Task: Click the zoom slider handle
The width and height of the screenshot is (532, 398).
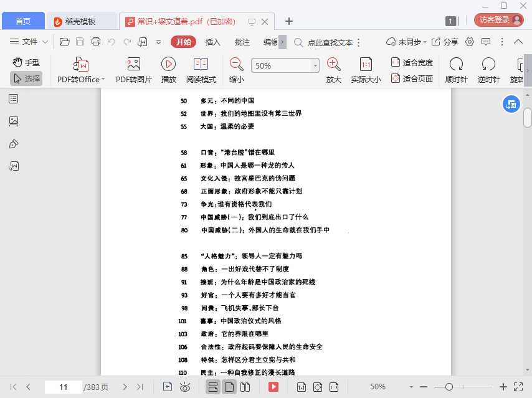Action: (x=449, y=387)
